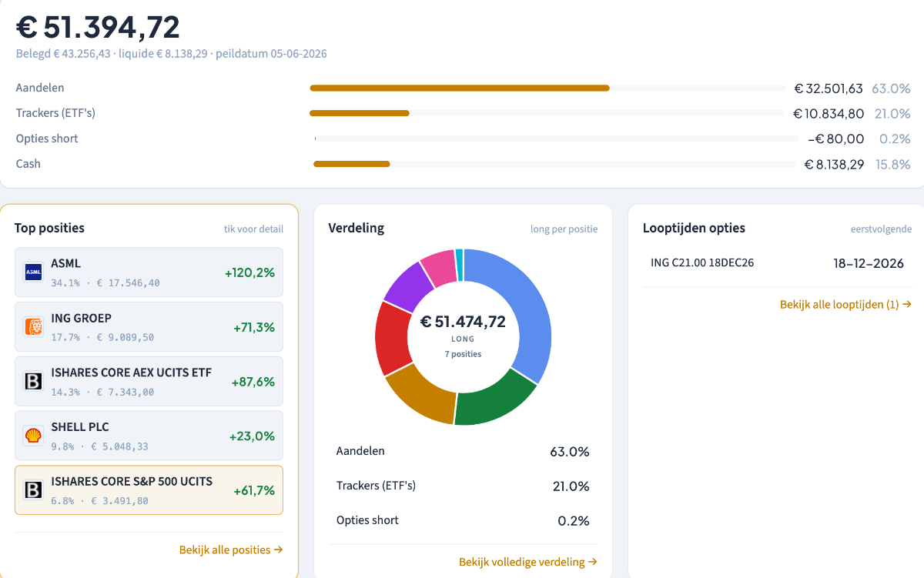The image size is (924, 578).
Task: Click the 'Looptijden opties' heading
Action: [x=694, y=228]
